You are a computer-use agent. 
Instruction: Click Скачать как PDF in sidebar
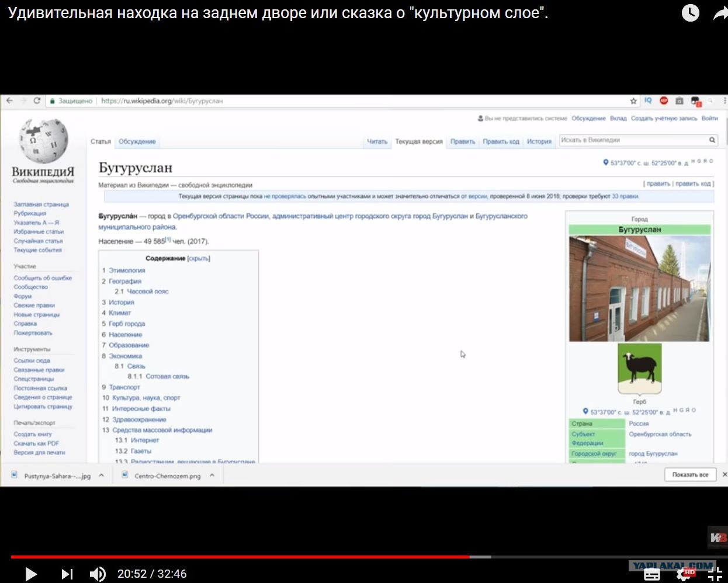(x=36, y=443)
